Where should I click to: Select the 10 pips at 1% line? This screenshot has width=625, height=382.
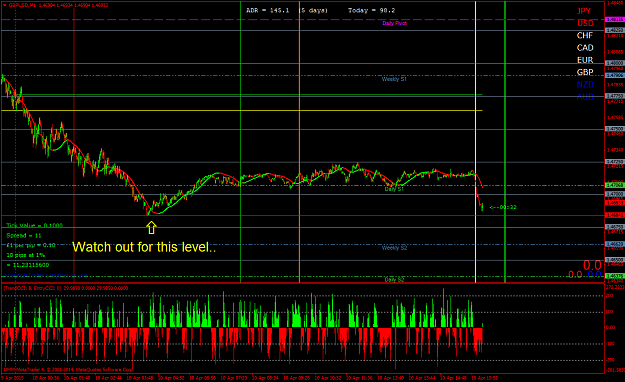pyautogui.click(x=26, y=255)
